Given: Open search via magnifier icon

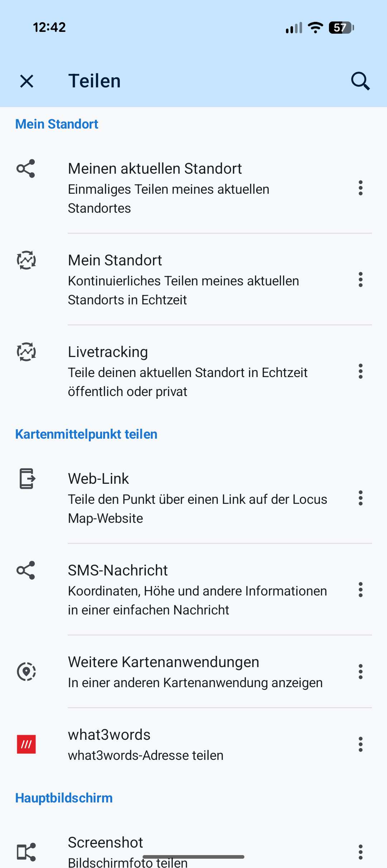Looking at the screenshot, I should pos(360,81).
